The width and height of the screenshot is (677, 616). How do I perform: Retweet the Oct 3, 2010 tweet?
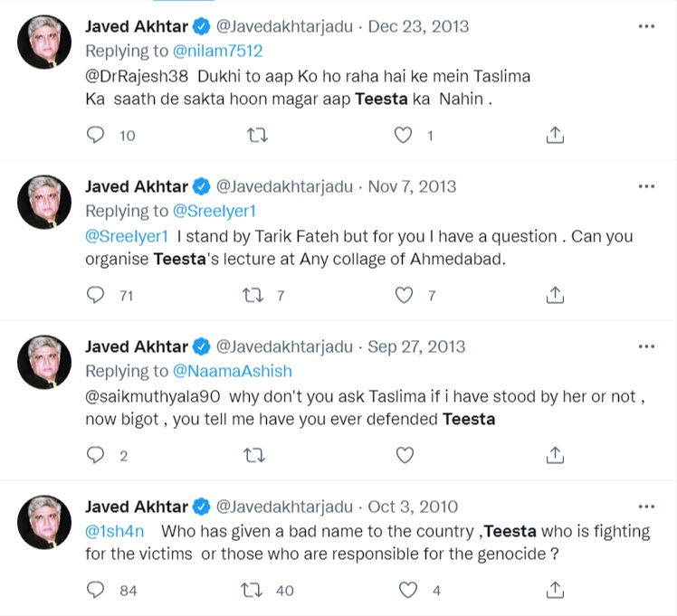[257, 590]
